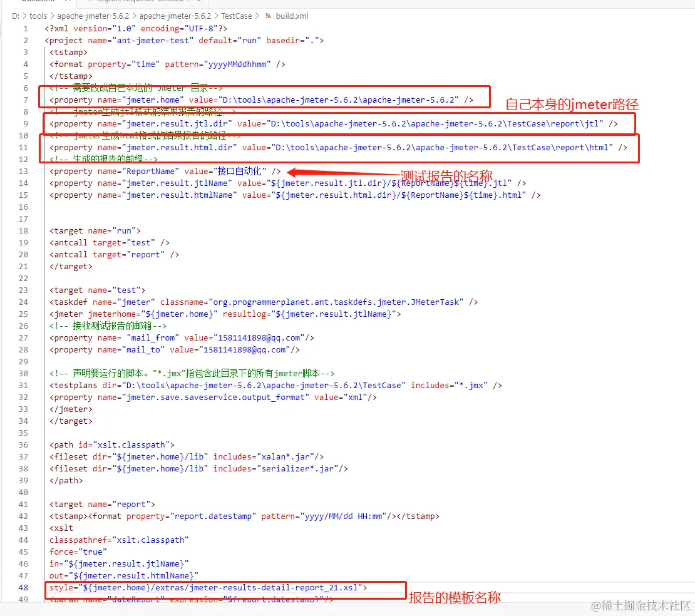
Task: Click the "mail_from" property name
Action: pos(153,338)
